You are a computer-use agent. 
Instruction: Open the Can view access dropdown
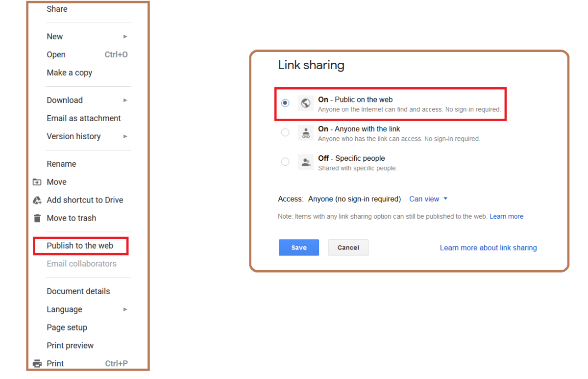[428, 199]
